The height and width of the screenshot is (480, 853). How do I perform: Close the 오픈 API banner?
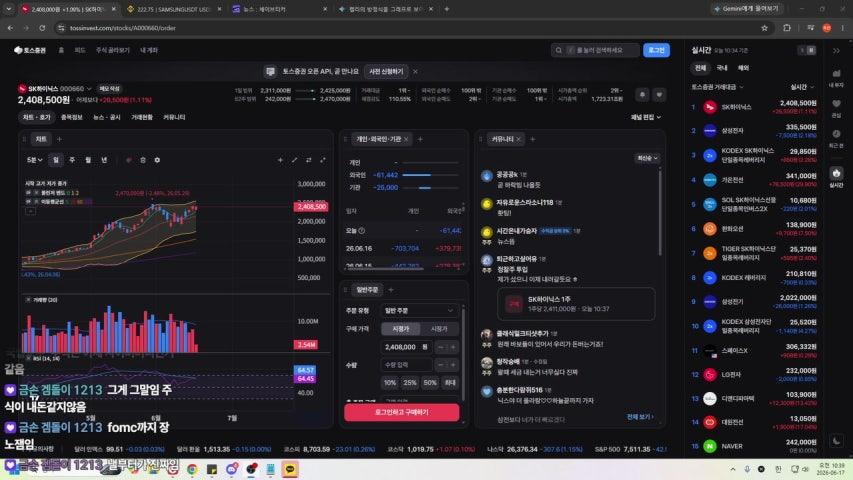tap(415, 71)
